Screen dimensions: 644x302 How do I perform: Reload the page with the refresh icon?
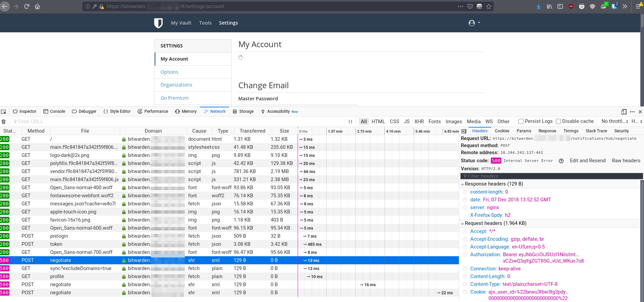(x=27, y=6)
